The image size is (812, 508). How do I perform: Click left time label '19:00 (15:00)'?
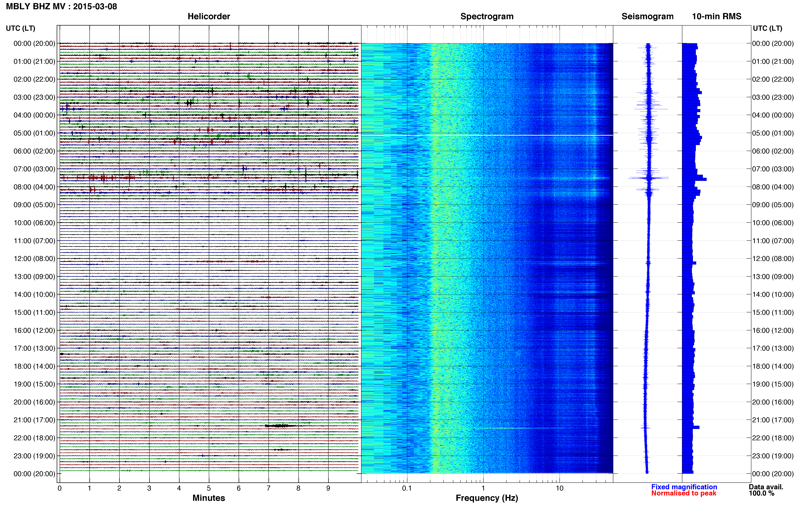click(x=34, y=384)
